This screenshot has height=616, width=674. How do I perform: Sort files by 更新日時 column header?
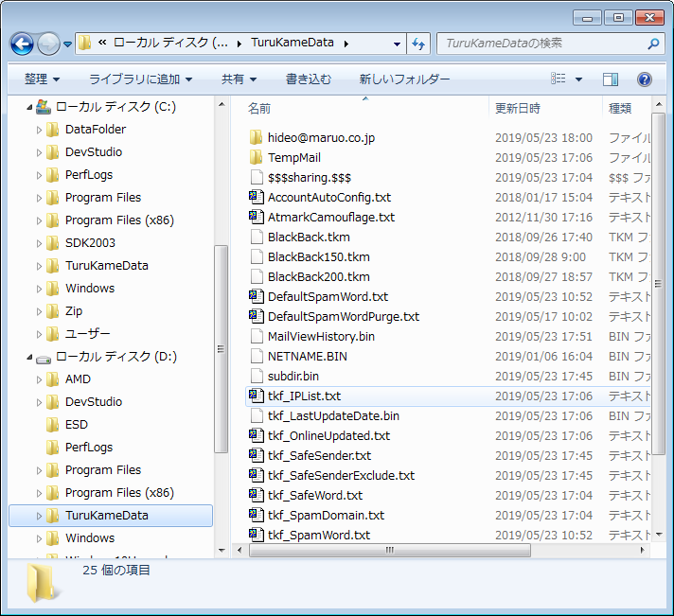518,109
